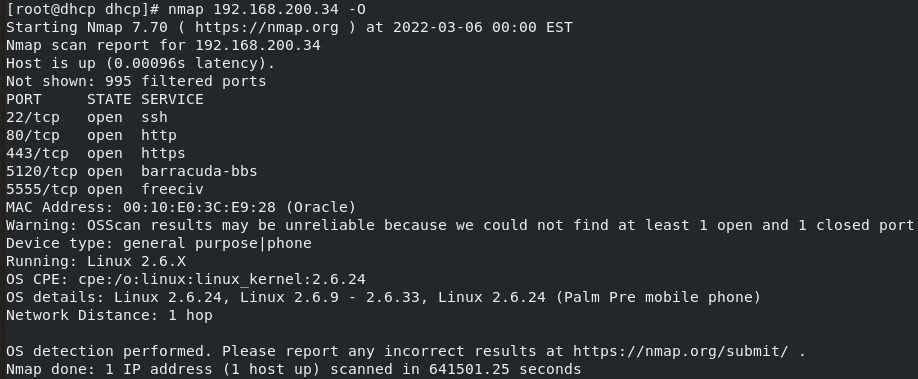Click the 5555/tcp freeciv entry
918x379 pixels.
[105, 189]
